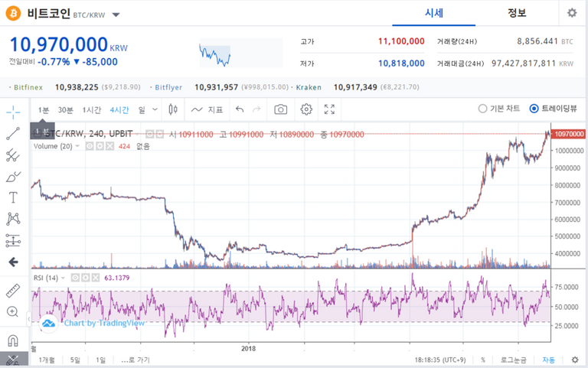Expand the BTC/KRW series legend dropdown
Image resolution: width=588 pixels, height=368 pixels.
(x=138, y=134)
